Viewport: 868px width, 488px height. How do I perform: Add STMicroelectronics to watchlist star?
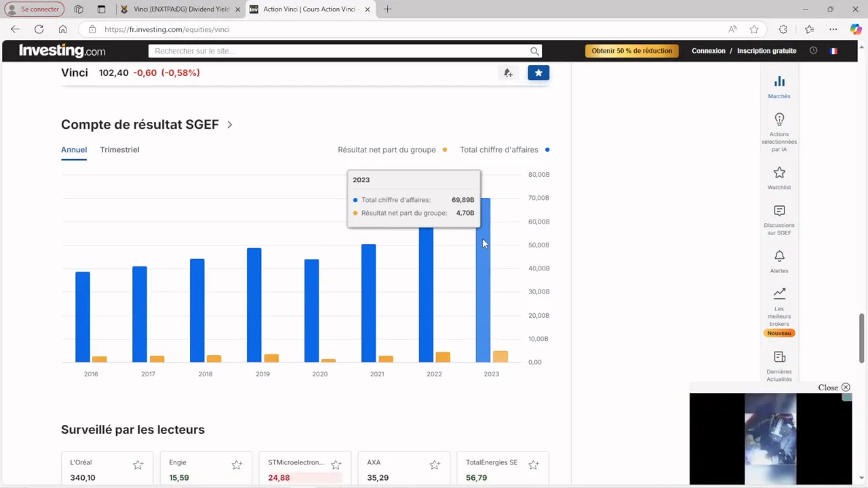point(336,465)
